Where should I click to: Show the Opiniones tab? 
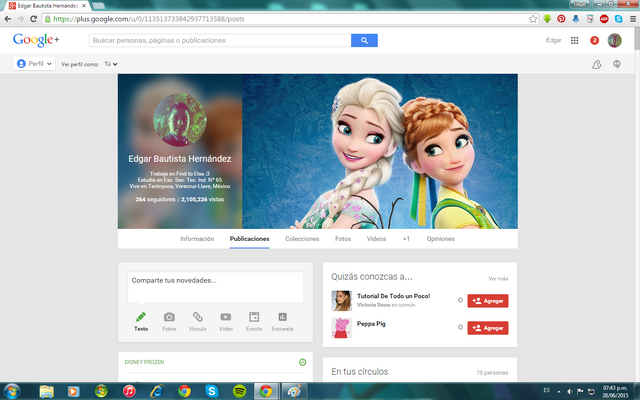coord(440,239)
